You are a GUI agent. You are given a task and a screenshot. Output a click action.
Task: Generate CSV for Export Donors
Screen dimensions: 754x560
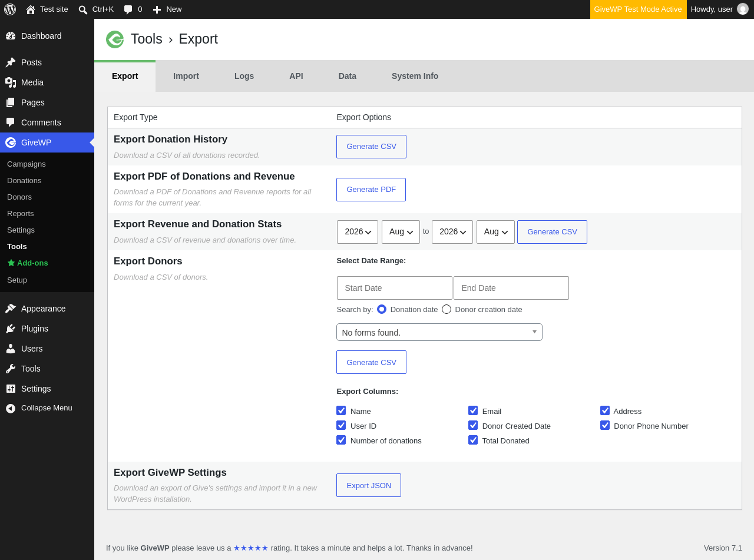point(371,362)
